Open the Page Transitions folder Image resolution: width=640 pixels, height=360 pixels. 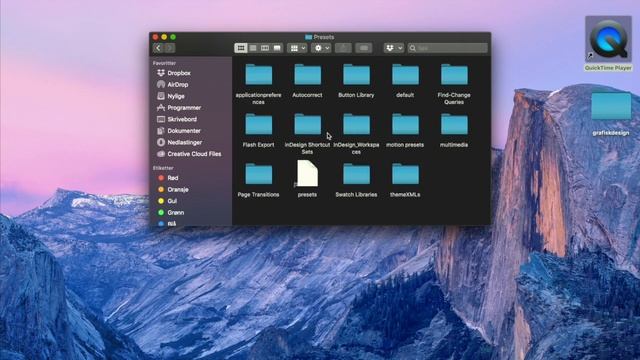(258, 174)
